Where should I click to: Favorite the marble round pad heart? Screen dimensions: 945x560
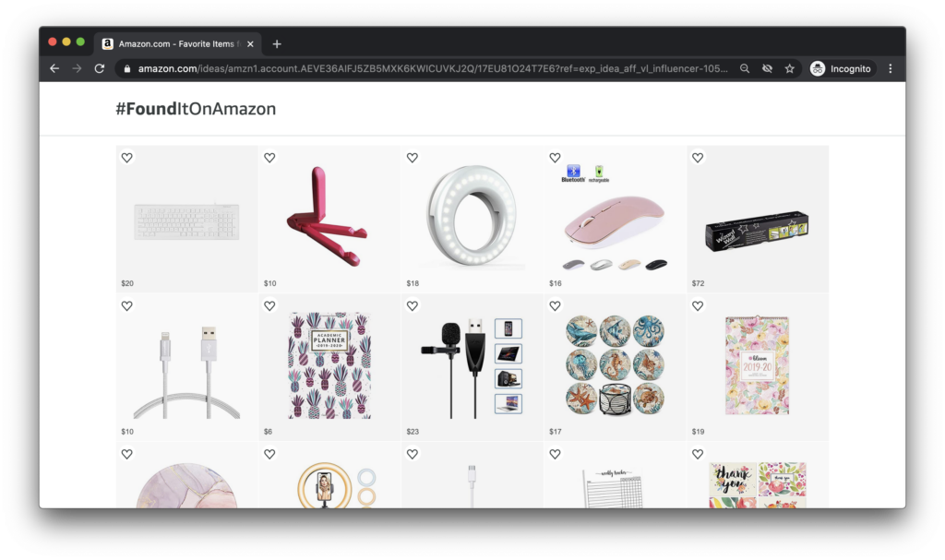(127, 455)
